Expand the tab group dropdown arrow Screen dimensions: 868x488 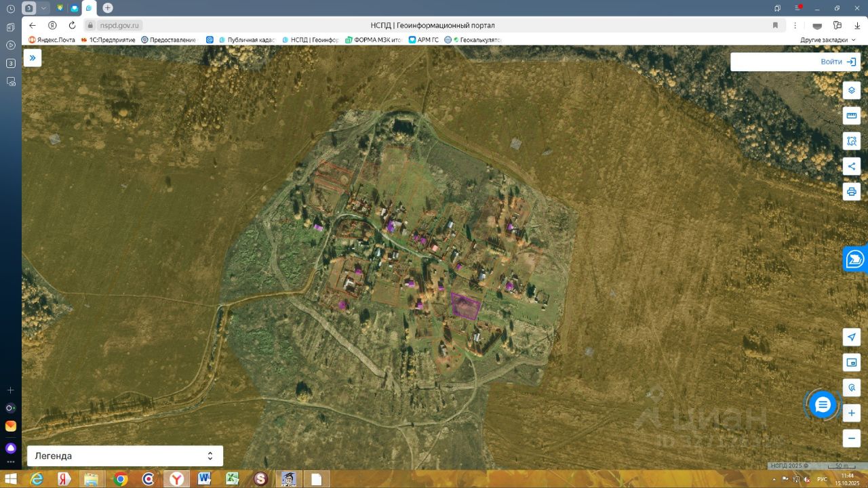tap(44, 7)
